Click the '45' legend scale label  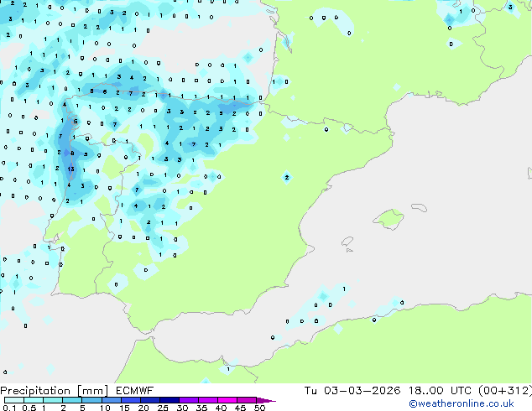coord(240,408)
